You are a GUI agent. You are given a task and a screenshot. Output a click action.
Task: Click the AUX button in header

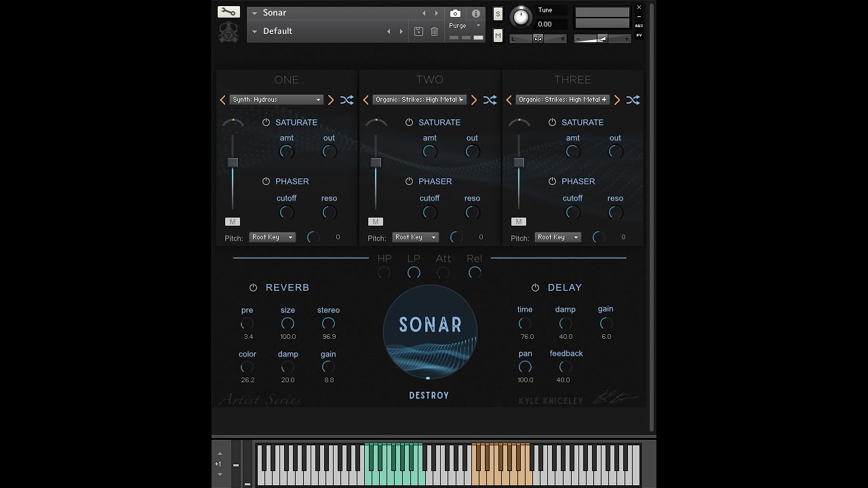click(x=639, y=26)
